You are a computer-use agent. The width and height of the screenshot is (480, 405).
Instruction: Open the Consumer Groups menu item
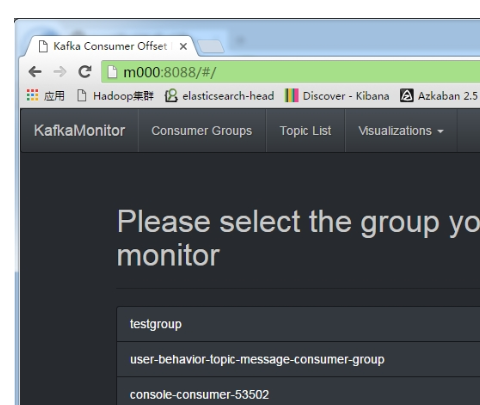point(202,131)
